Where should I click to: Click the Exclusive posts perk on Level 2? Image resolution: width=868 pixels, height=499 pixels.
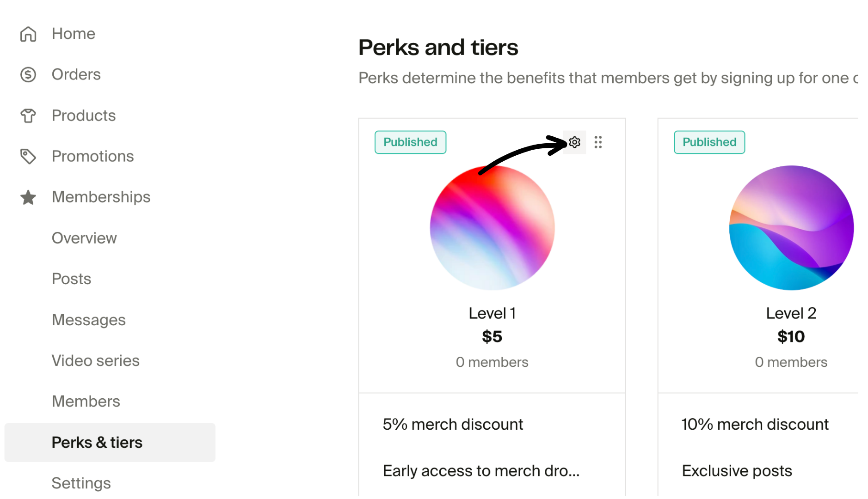tap(737, 470)
